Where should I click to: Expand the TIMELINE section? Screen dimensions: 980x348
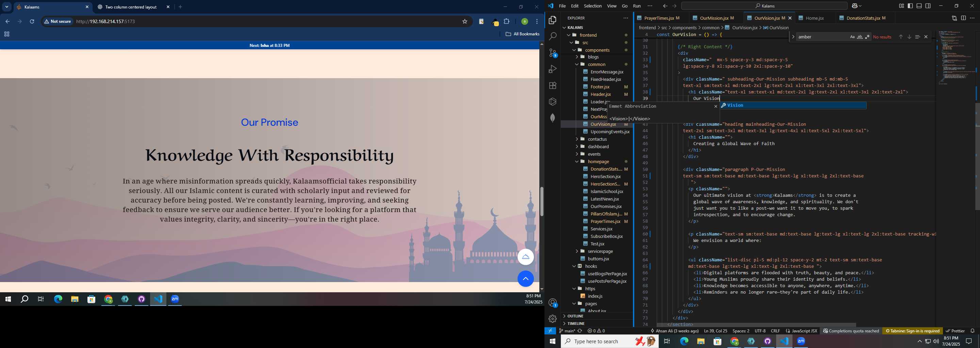pos(576,324)
